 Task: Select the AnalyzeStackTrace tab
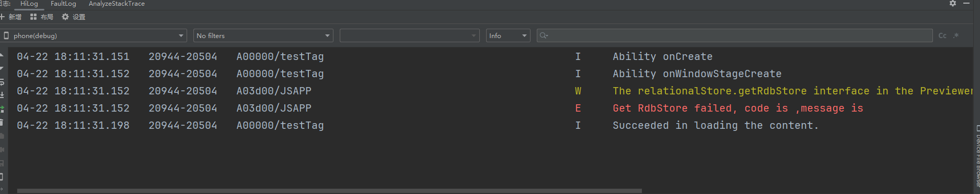coord(117,4)
